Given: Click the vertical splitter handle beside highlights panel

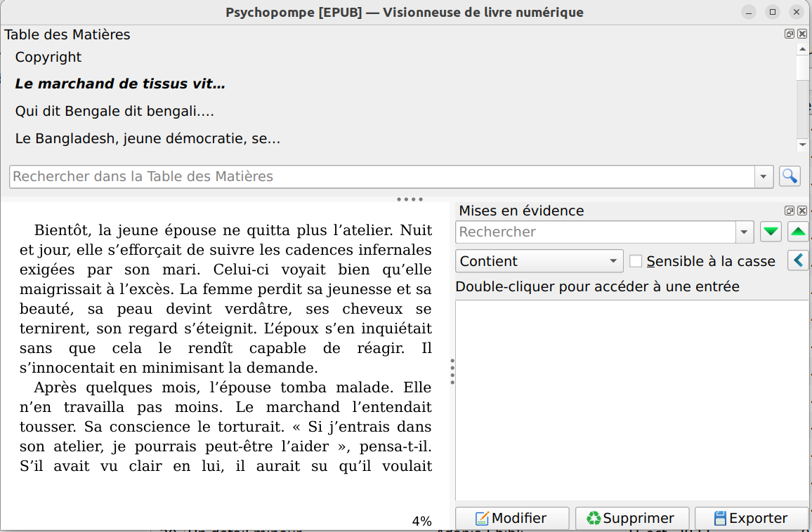Looking at the screenshot, I should [x=452, y=371].
